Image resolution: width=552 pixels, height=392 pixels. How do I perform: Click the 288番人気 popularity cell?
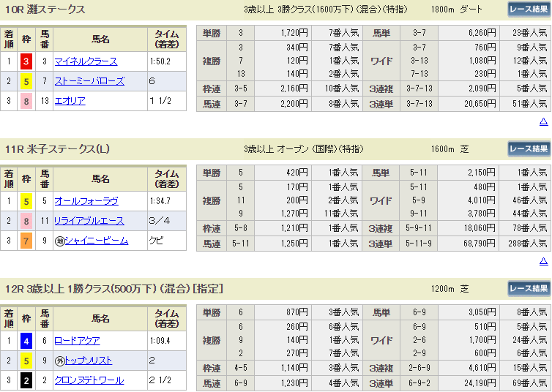point(527,244)
